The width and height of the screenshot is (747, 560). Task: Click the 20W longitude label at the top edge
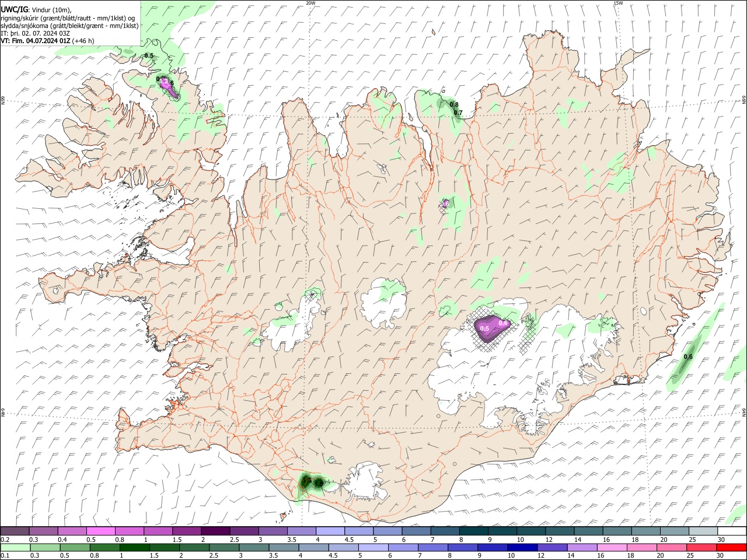click(x=310, y=3)
